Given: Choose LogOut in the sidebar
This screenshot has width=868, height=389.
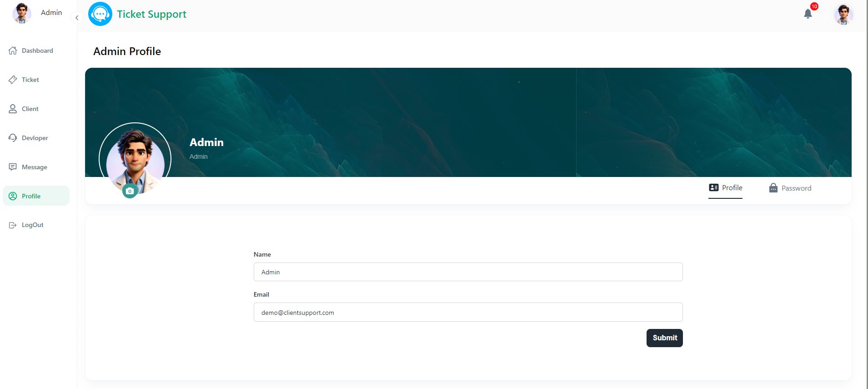Looking at the screenshot, I should [x=36, y=225].
